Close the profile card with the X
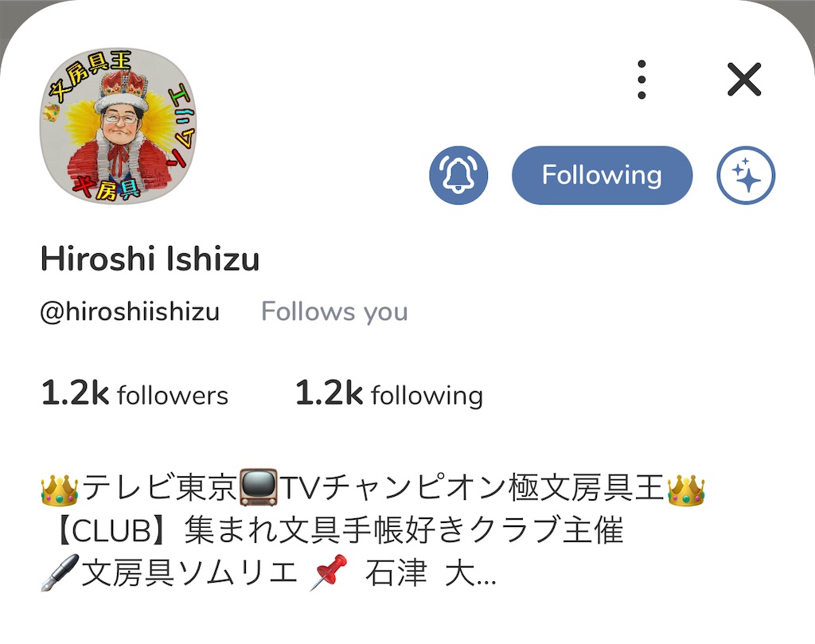Screen dimensions: 815x644 744,80
